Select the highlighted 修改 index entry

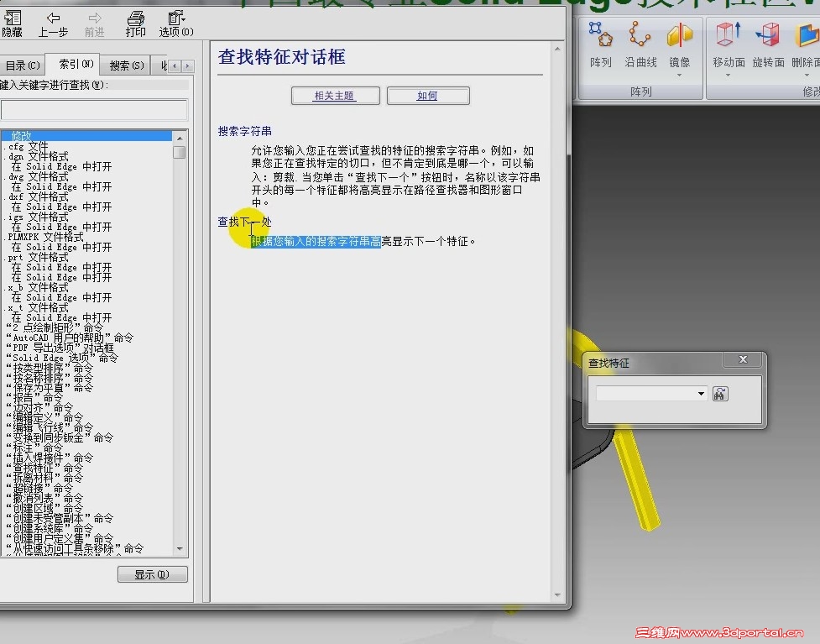(x=86, y=135)
